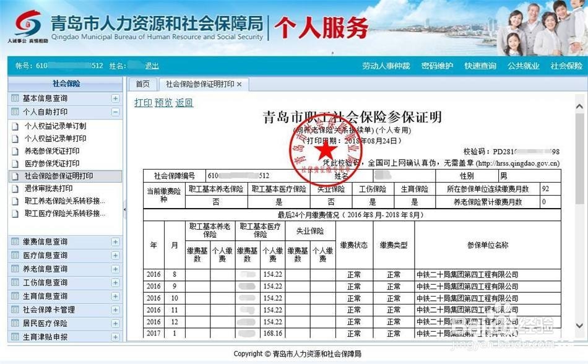Expand the 生育信息查询 section

(x=116, y=296)
